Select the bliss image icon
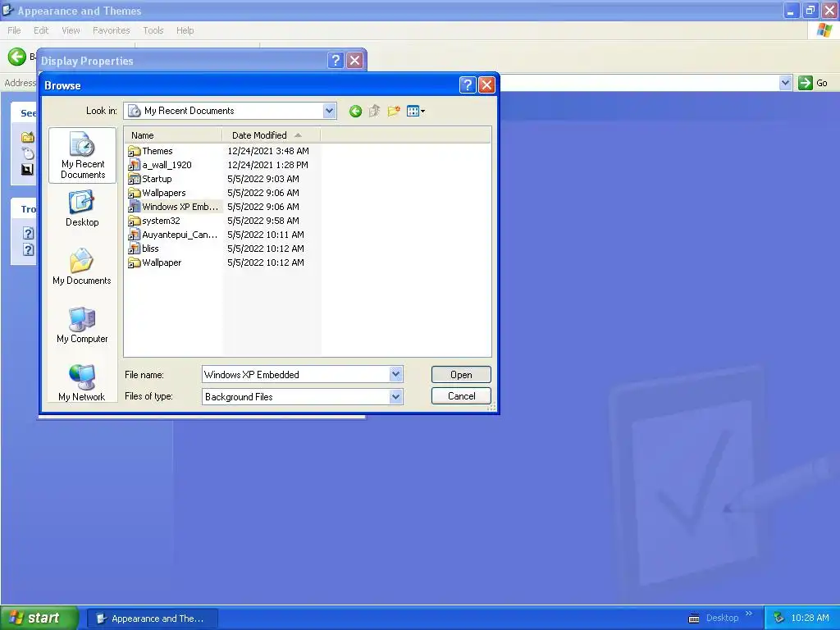This screenshot has width=840, height=630. click(134, 249)
